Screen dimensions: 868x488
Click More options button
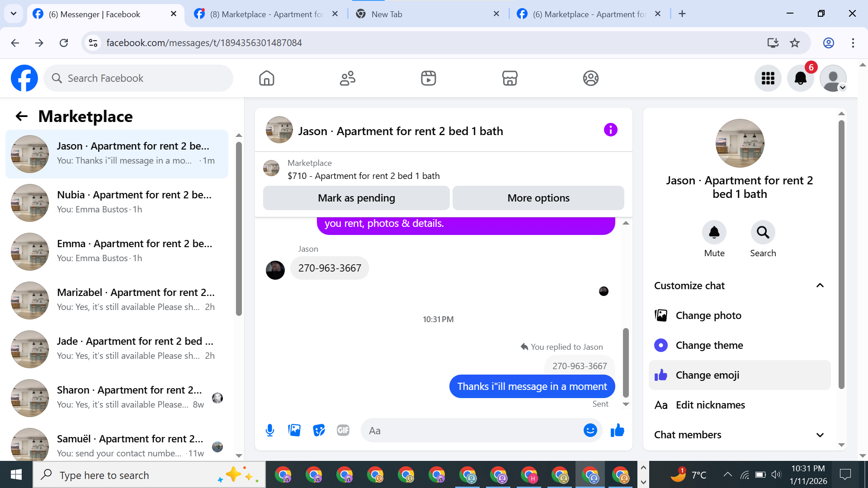point(538,198)
